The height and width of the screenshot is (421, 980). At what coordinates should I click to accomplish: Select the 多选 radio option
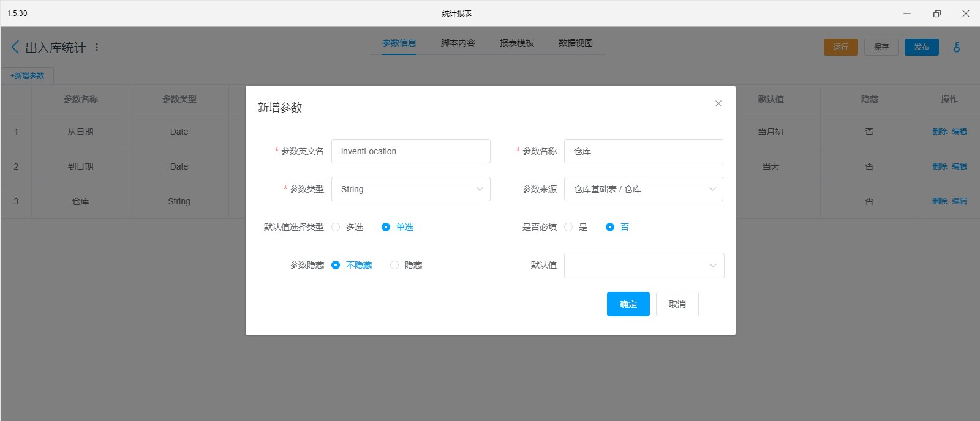pyautogui.click(x=336, y=227)
